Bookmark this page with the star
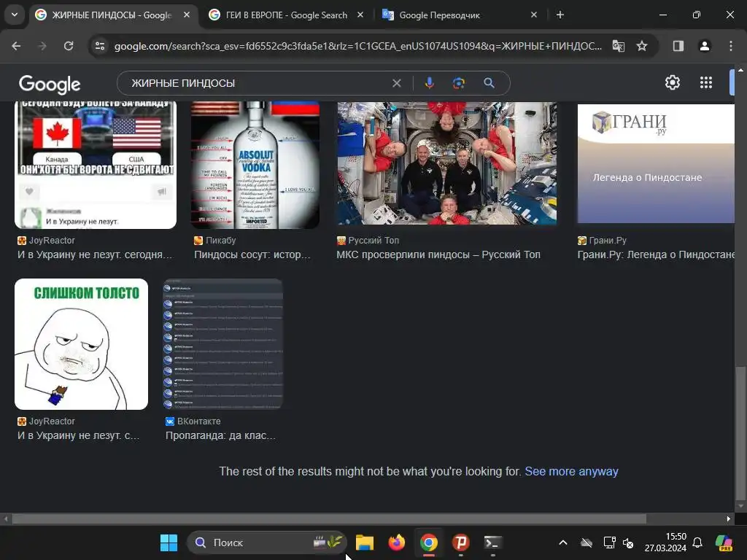 [x=642, y=46]
